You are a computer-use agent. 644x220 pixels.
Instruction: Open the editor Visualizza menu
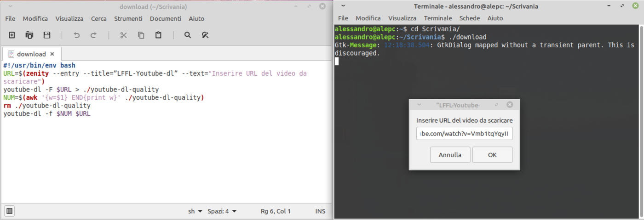point(69,18)
